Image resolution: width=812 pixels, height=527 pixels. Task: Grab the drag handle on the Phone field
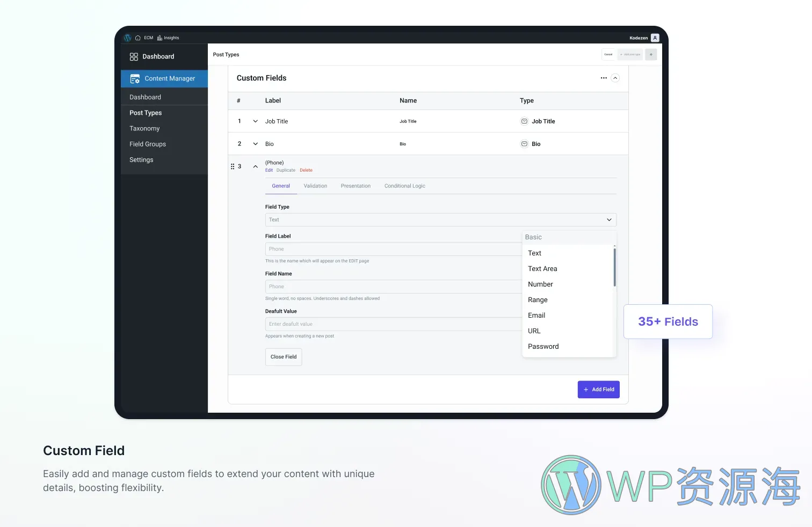pyautogui.click(x=233, y=166)
